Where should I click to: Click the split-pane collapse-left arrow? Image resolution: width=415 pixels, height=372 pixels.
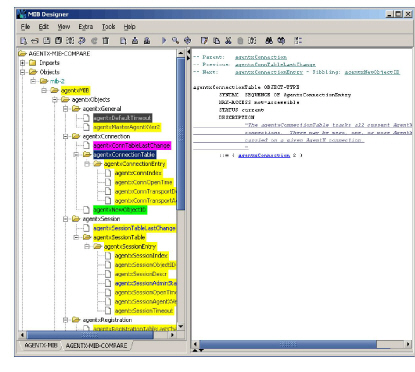[x=188, y=53]
